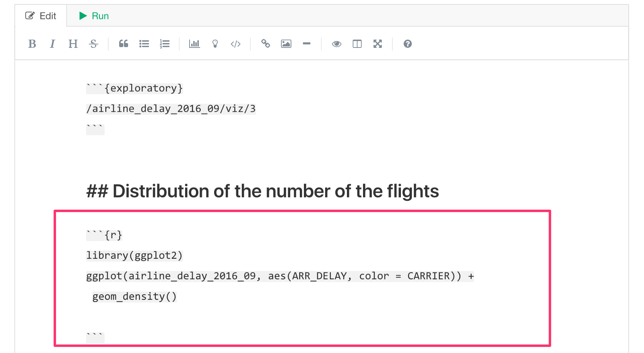Insert a horizontal rule line
The image size is (644, 353).
pyautogui.click(x=307, y=44)
